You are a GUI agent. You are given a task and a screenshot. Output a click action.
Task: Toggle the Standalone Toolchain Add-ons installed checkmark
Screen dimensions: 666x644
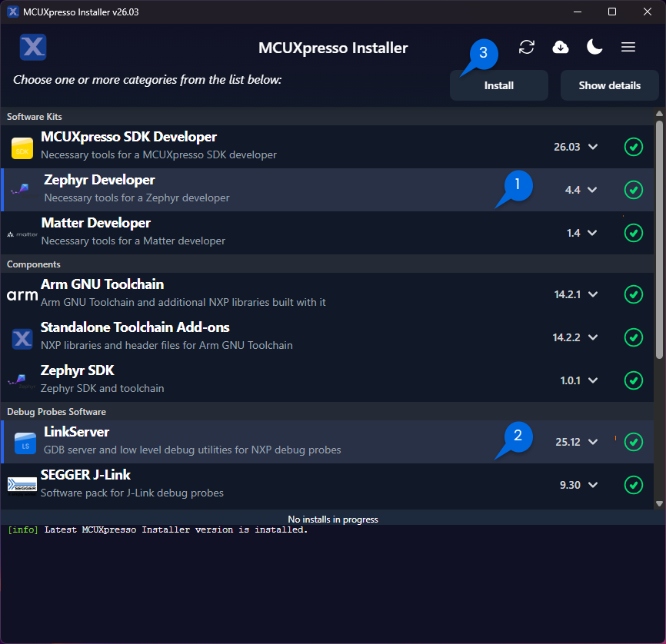(633, 337)
